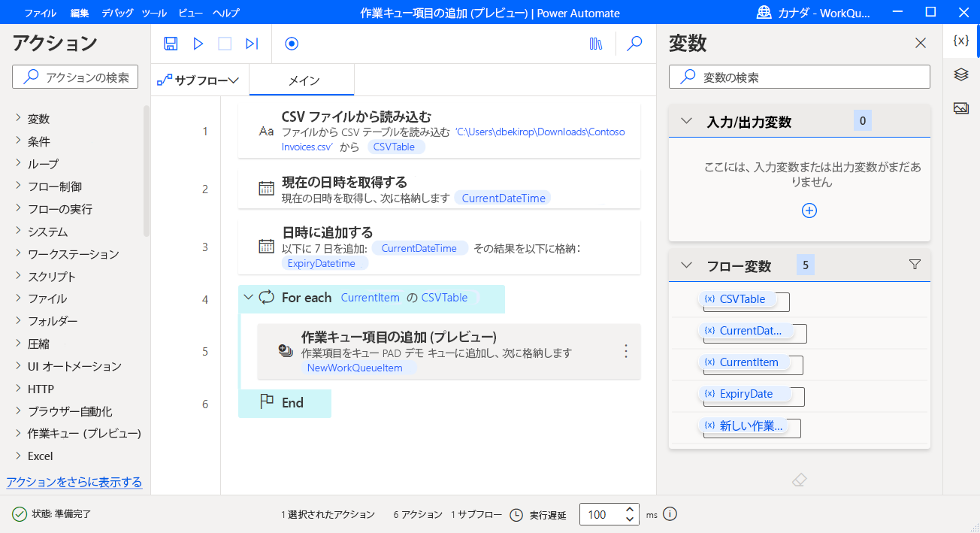Expand the ファイル action group
Image resolution: width=980 pixels, height=533 pixels.
(18, 298)
